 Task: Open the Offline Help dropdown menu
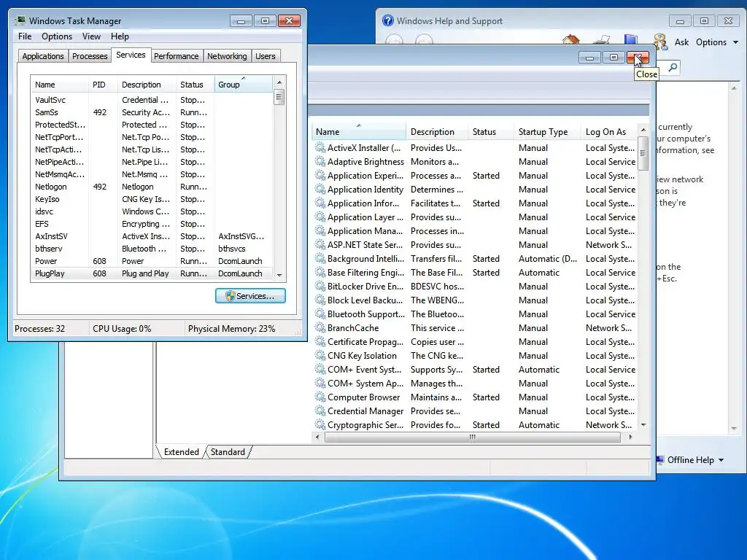[695, 459]
